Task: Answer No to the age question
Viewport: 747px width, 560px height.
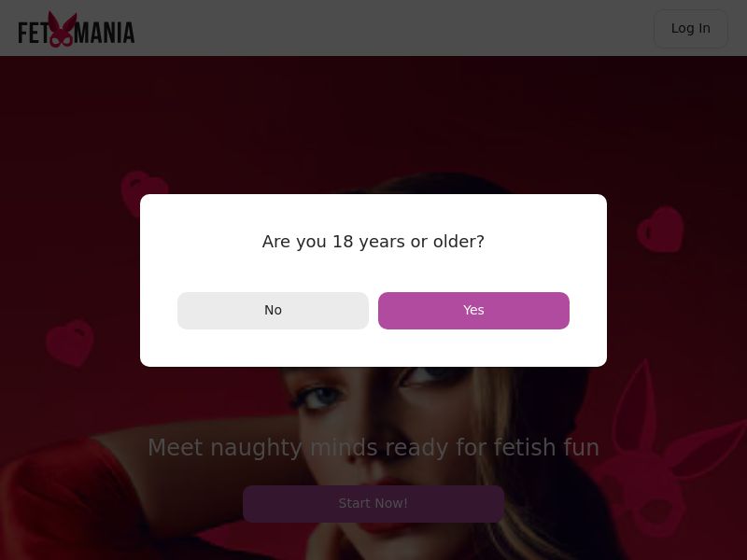Action: click(x=273, y=311)
